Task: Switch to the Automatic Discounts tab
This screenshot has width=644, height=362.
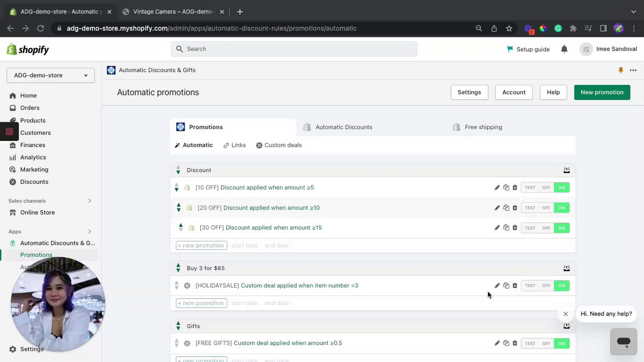Action: point(343,127)
